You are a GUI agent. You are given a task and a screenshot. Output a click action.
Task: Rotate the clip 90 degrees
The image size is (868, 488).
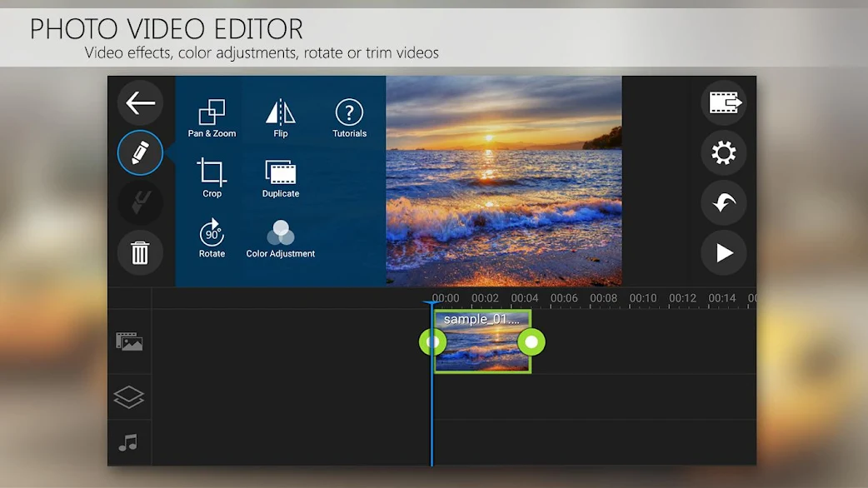212,238
